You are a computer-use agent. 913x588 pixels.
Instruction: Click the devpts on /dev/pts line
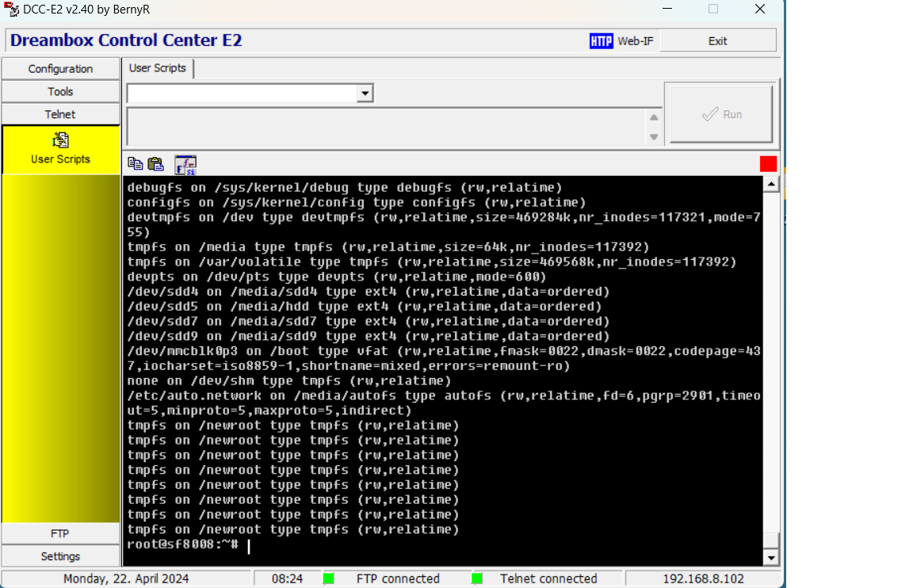(x=337, y=277)
